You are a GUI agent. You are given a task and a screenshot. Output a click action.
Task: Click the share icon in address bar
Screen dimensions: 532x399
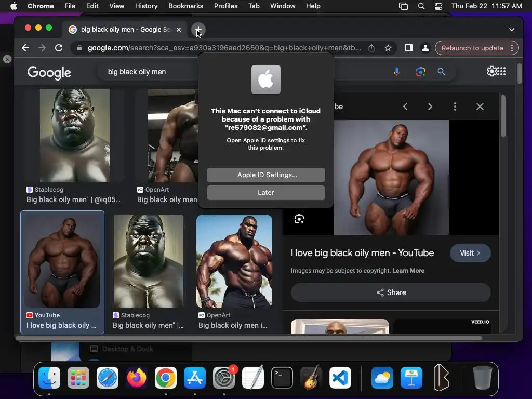tap(371, 48)
